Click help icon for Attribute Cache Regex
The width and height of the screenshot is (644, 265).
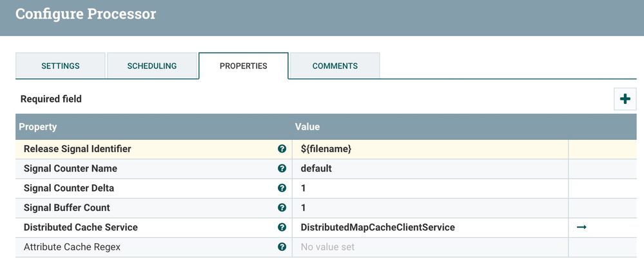coord(282,247)
